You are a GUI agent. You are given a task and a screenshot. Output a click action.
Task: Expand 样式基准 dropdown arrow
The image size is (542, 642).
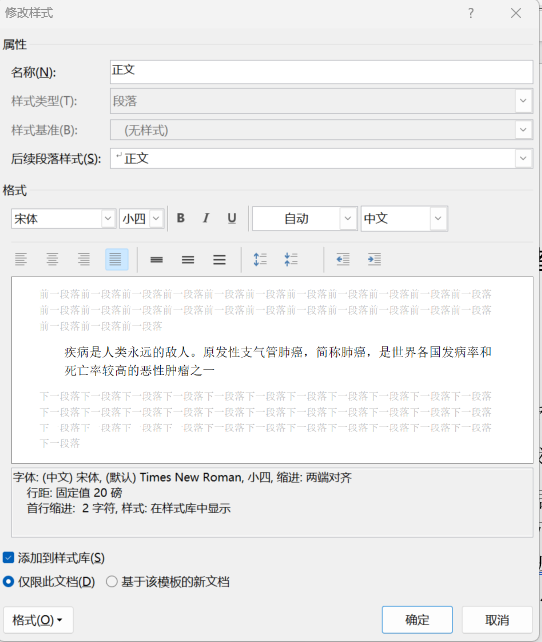pyautogui.click(x=523, y=130)
